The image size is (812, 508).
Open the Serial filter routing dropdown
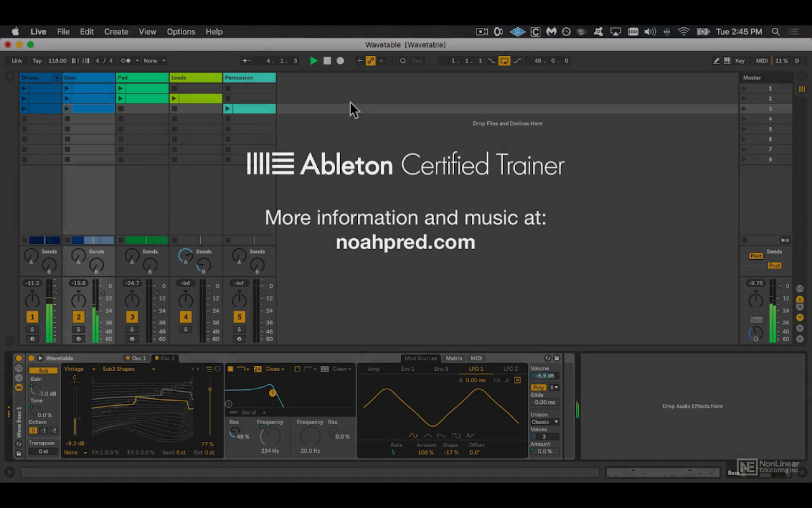click(254, 413)
